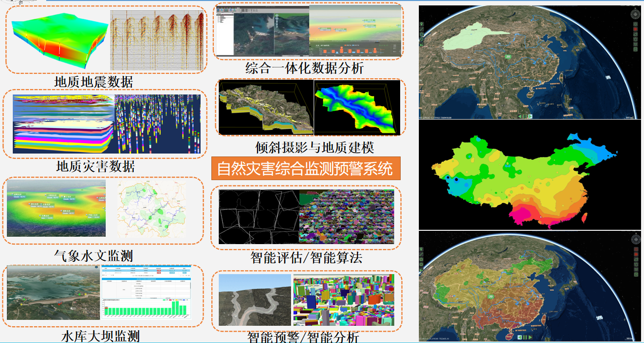Click the 气象水文监测 label

93,255
